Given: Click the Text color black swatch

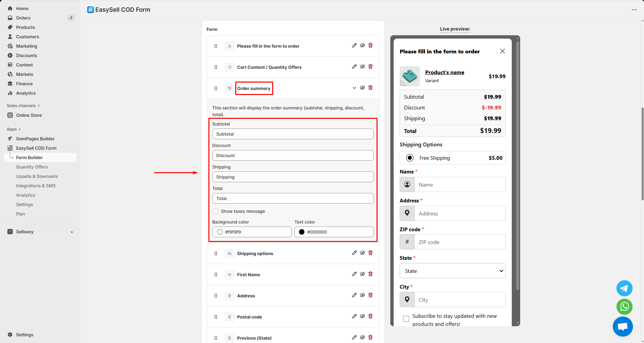Looking at the screenshot, I should click(x=302, y=232).
